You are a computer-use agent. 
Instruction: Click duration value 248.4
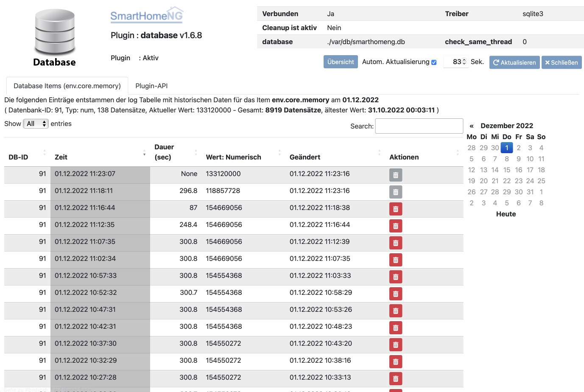point(188,224)
